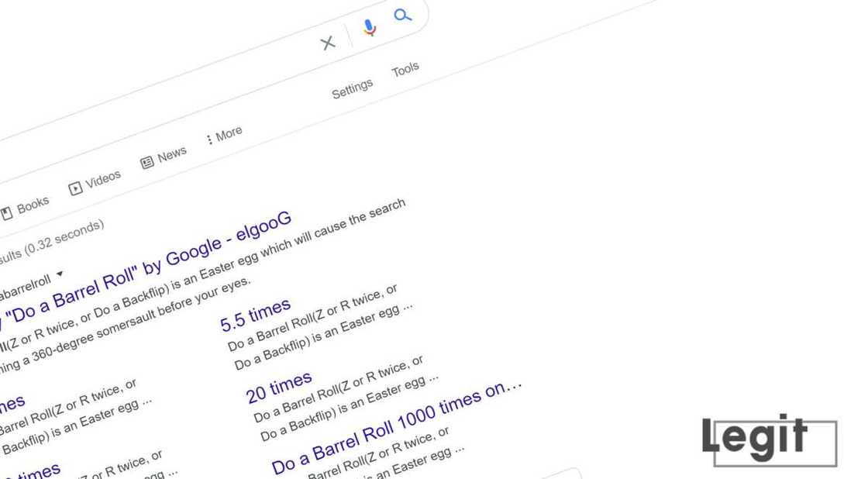Open "Do a Barrel Roll" by Google - elgooG result
868x479 pixels.
click(x=155, y=267)
